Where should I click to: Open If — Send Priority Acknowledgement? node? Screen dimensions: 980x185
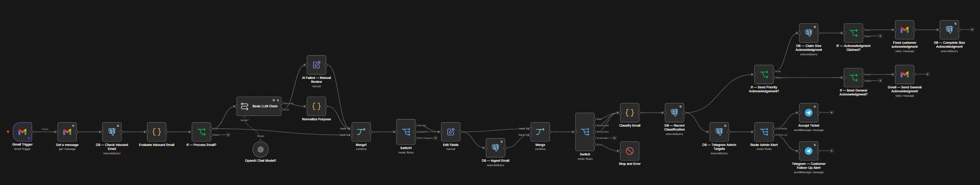coord(764,75)
